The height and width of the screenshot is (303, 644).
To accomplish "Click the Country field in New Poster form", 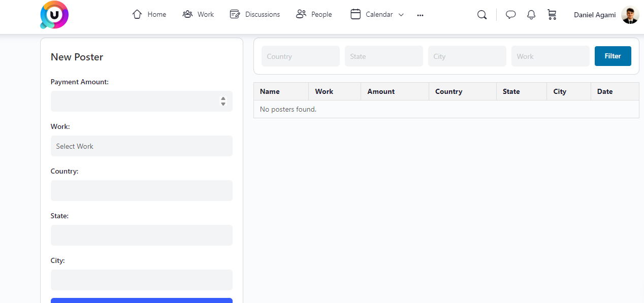I will [142, 190].
